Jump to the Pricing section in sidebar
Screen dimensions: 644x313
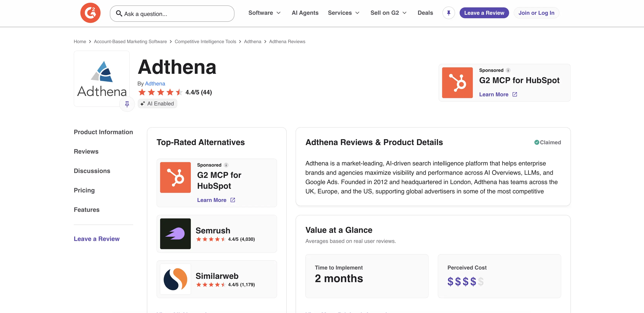[84, 190]
